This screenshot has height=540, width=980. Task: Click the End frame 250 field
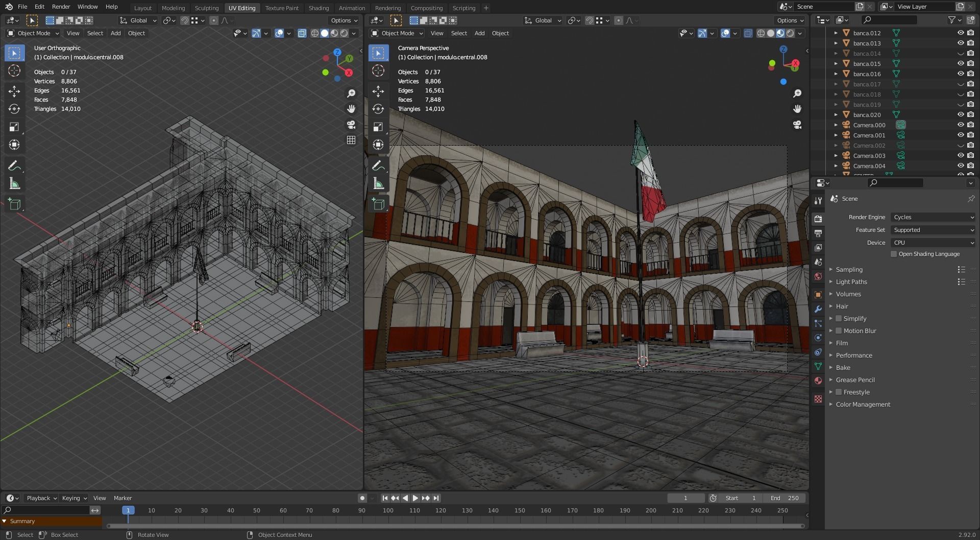[785, 498]
